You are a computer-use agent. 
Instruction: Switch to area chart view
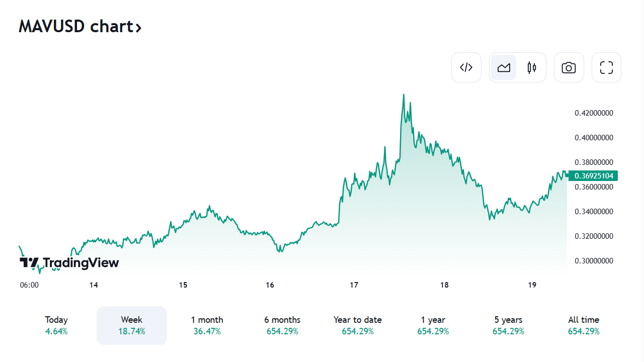coord(504,67)
